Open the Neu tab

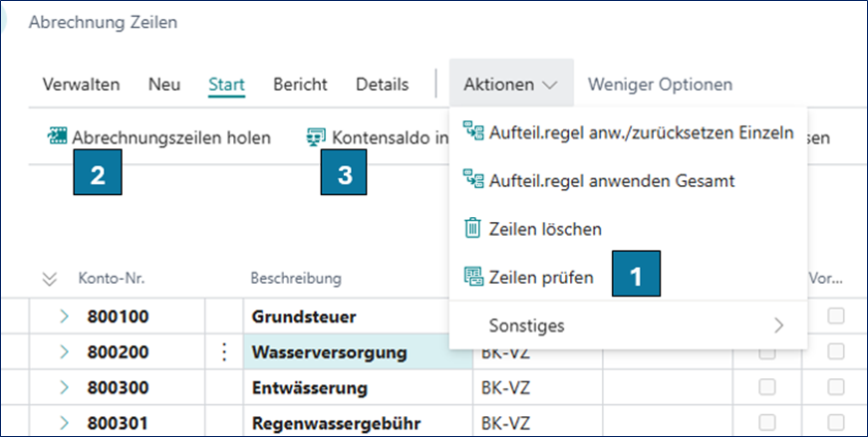coord(164,85)
